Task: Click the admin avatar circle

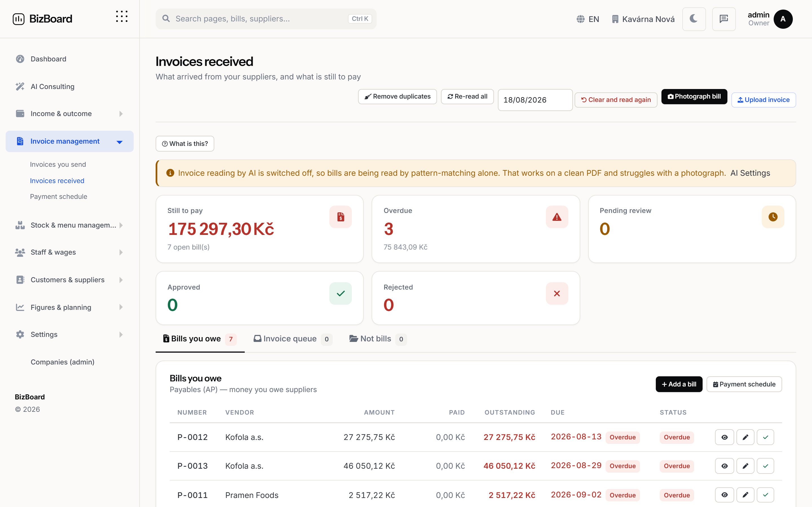Action: point(783,19)
